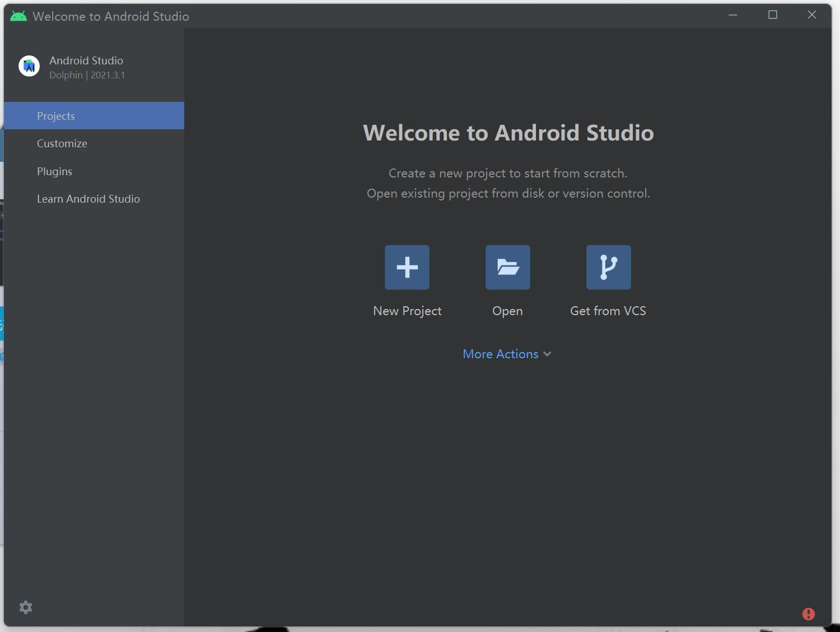Viewport: 840px width, 632px height.
Task: Click the Welcome to Android Studio heading
Action: point(508,133)
